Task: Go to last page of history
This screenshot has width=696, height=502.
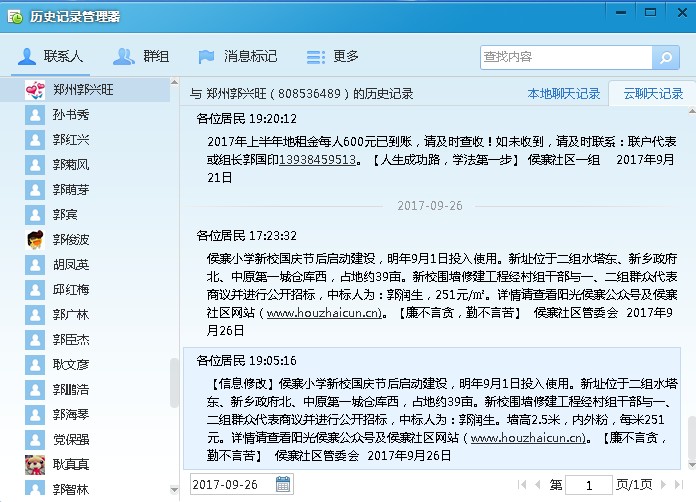Action: 679,484
